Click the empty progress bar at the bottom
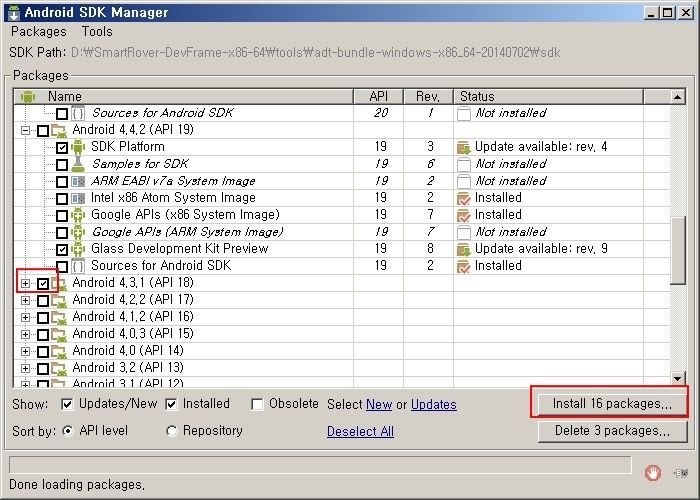 click(x=320, y=465)
